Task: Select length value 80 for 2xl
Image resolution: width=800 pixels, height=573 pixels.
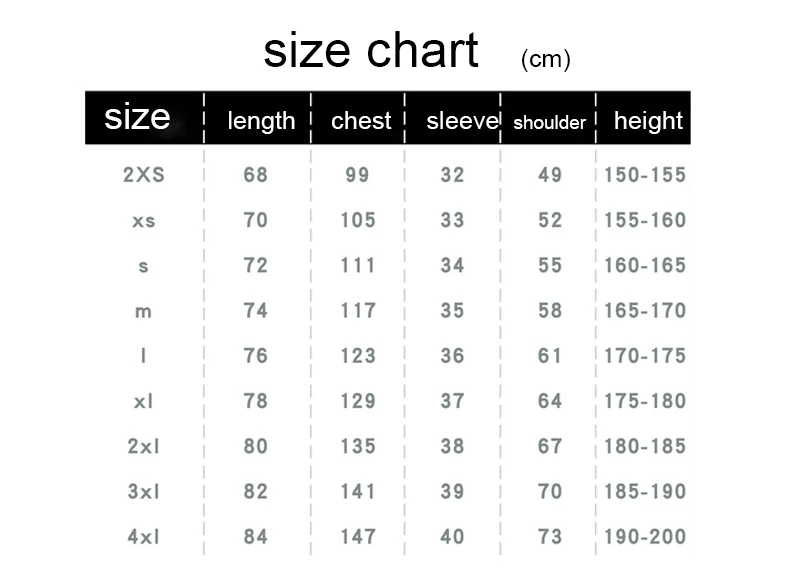Action: coord(256,446)
